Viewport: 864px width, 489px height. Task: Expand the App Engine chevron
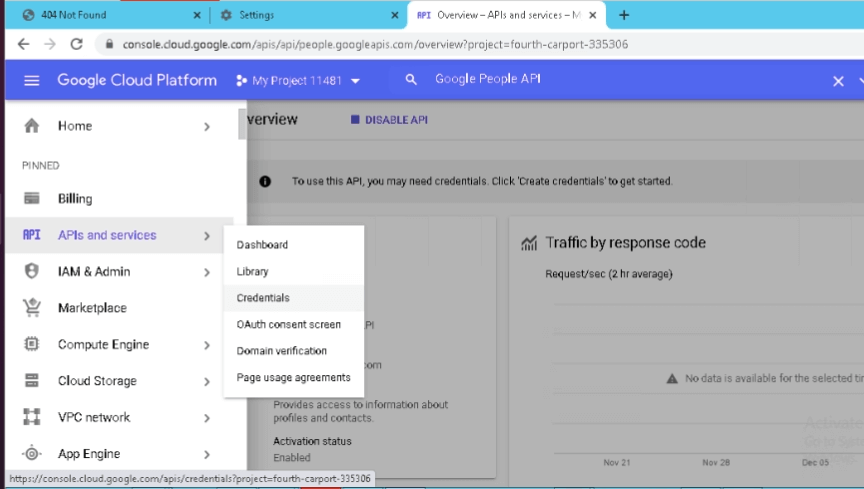coord(207,454)
